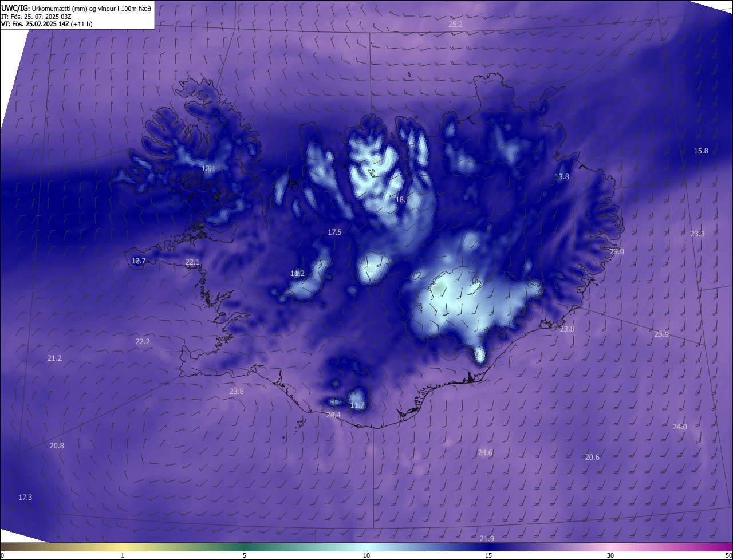Image resolution: width=733 pixels, height=560 pixels.
Task: Click the 24.0 value on the map
Action: point(680,427)
